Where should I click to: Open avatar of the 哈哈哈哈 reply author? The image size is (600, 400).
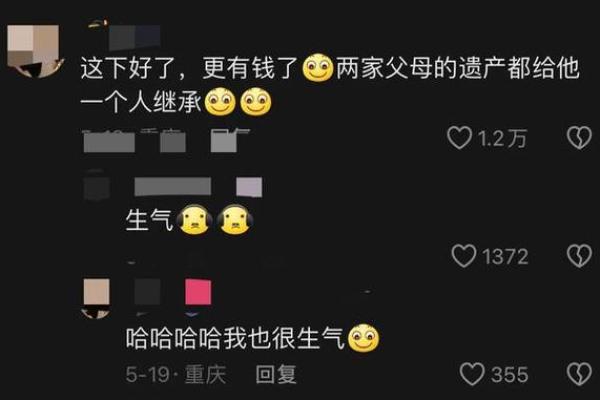pyautogui.click(x=96, y=298)
